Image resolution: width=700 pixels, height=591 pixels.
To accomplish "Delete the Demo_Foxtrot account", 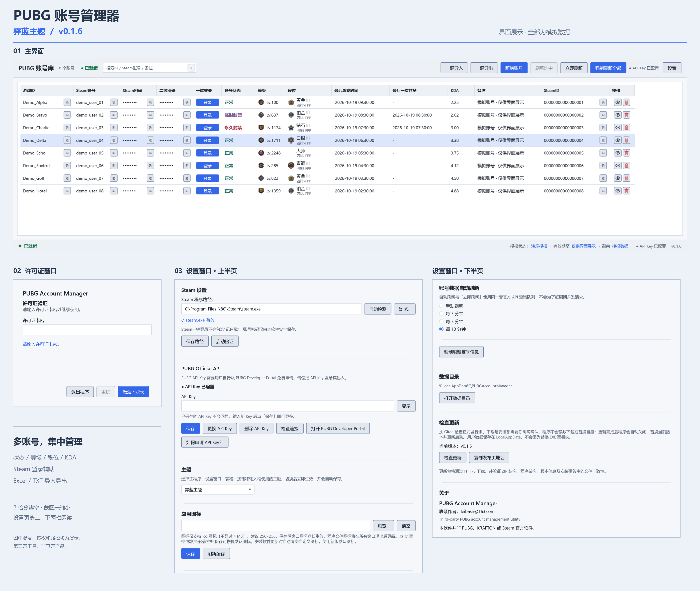I will click(626, 165).
